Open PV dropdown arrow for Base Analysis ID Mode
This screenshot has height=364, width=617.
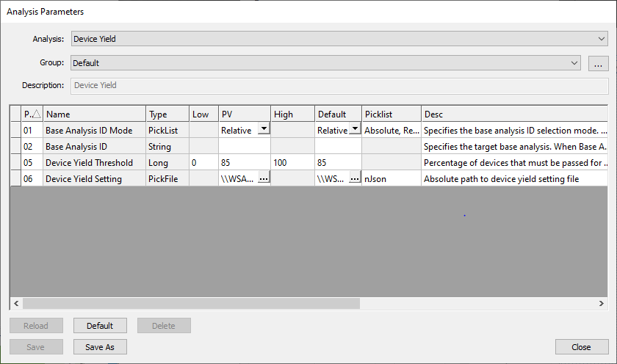263,130
